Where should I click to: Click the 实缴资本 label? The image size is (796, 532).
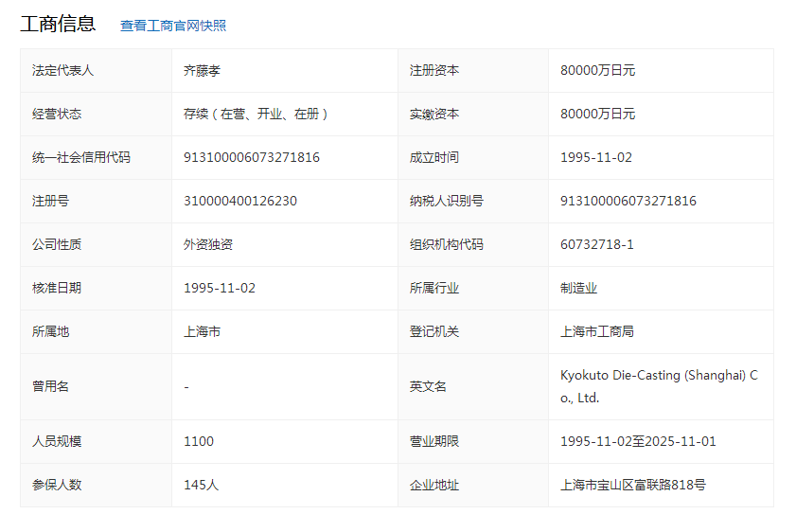[434, 115]
